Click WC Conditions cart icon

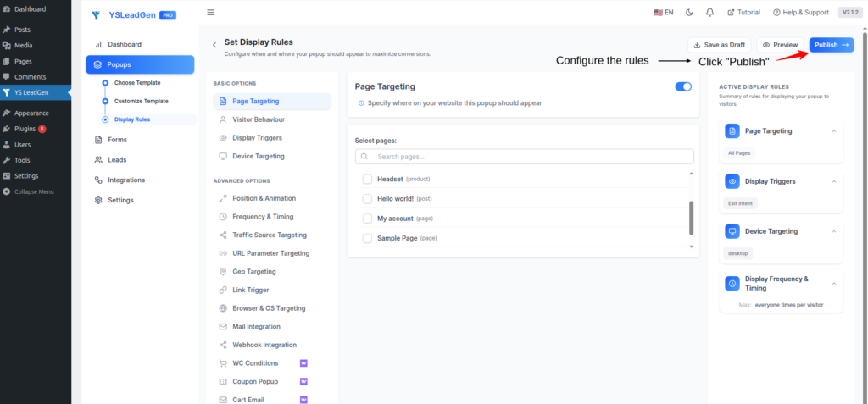(223, 363)
